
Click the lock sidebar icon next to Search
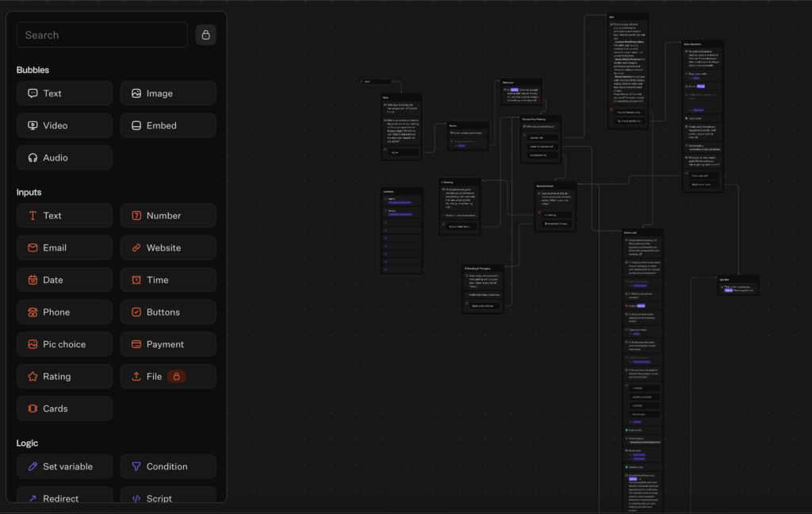(x=205, y=35)
